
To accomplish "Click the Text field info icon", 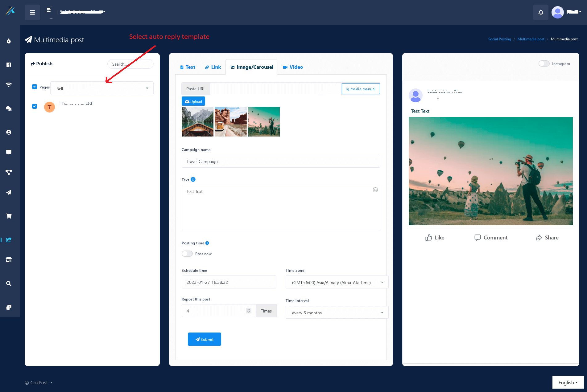I will (193, 179).
